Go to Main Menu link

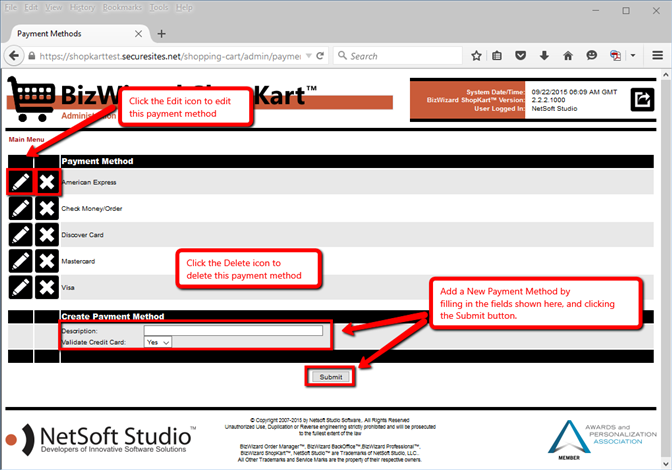tap(27, 140)
